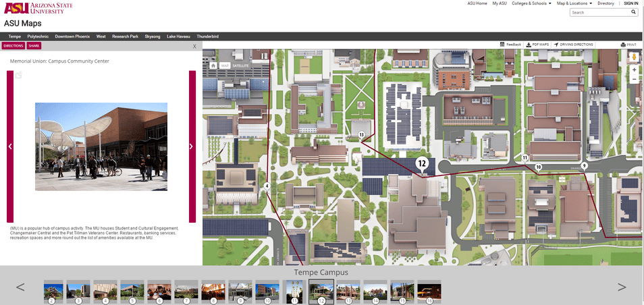This screenshot has height=305, width=644.
Task: Click the map home icon
Action: pos(213,65)
